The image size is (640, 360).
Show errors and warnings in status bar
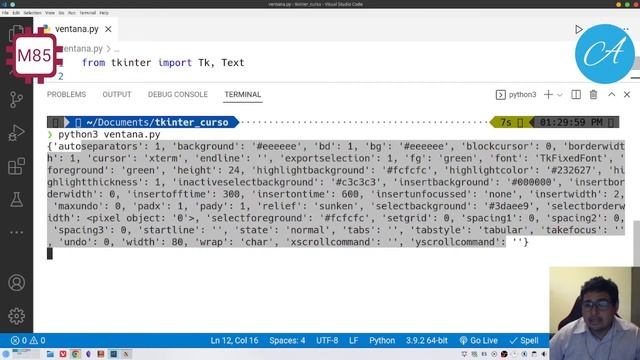(28, 340)
